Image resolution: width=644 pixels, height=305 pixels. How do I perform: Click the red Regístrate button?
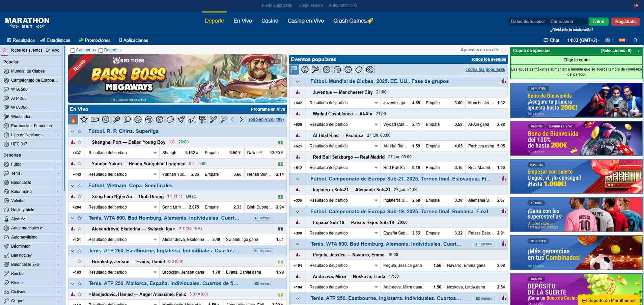[625, 21]
